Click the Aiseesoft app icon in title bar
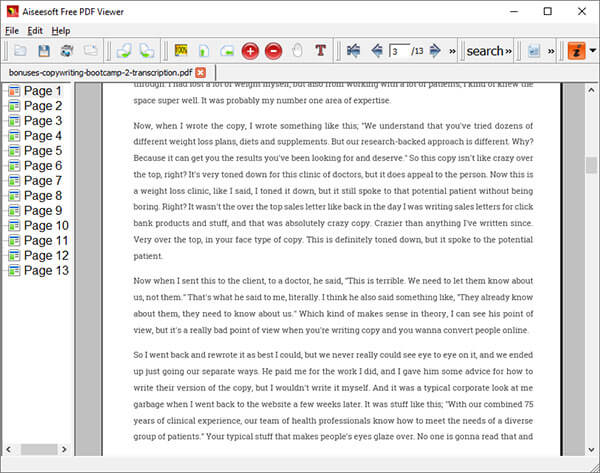 click(x=13, y=11)
